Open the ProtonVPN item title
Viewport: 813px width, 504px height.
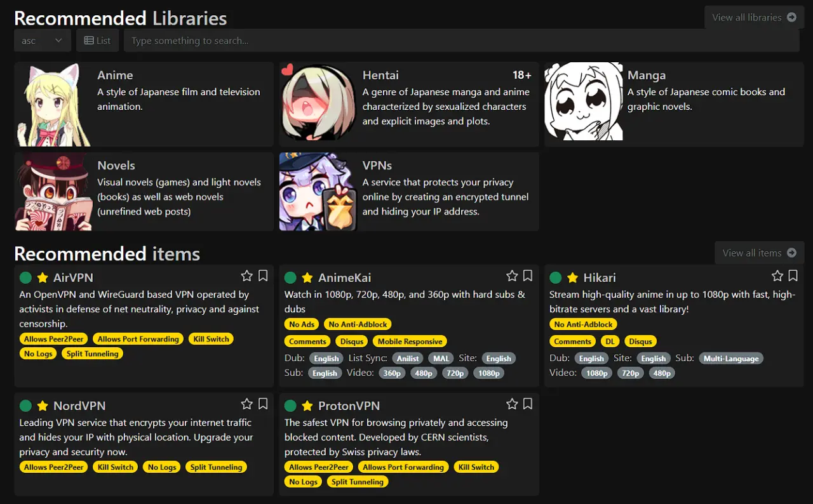(x=349, y=406)
